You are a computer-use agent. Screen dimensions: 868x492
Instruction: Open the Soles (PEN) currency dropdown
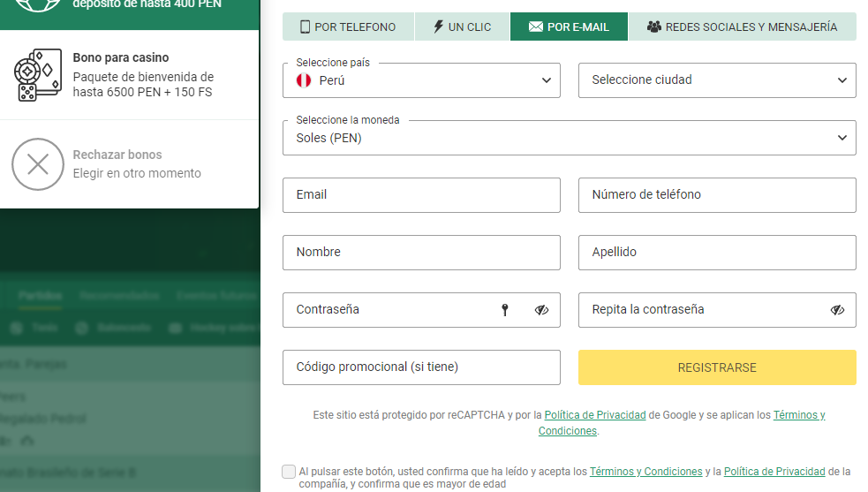click(569, 138)
